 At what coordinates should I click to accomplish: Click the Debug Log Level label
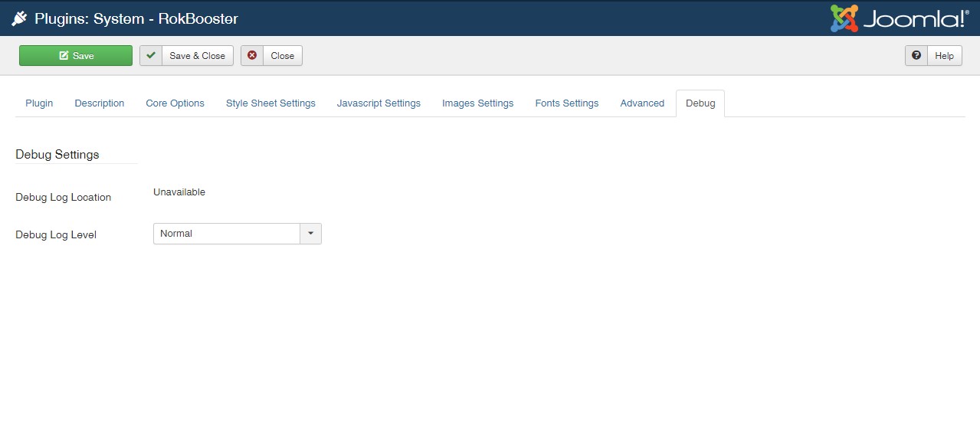pos(56,235)
